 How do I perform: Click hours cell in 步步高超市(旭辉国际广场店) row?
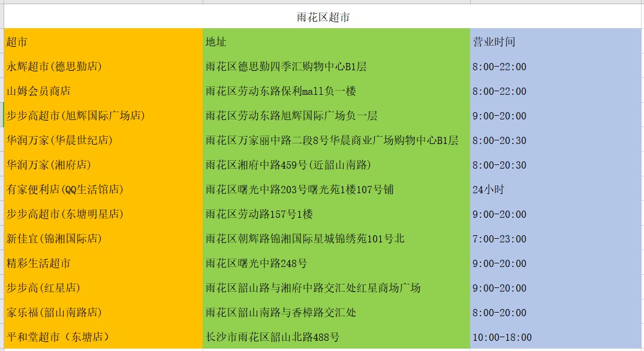[x=556, y=115]
